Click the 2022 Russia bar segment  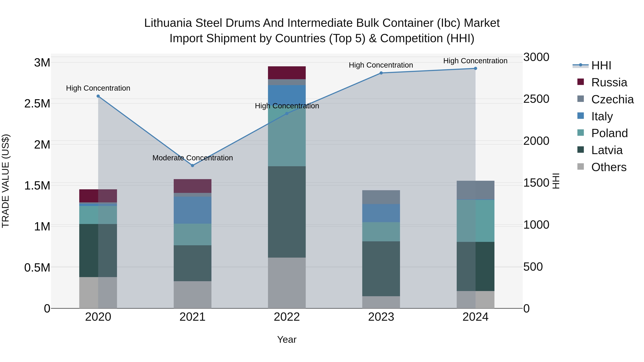(x=287, y=73)
